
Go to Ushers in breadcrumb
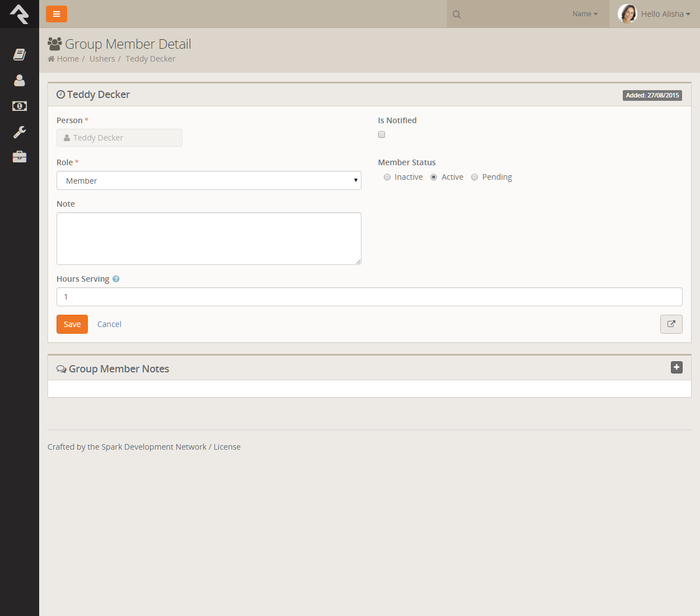point(102,59)
